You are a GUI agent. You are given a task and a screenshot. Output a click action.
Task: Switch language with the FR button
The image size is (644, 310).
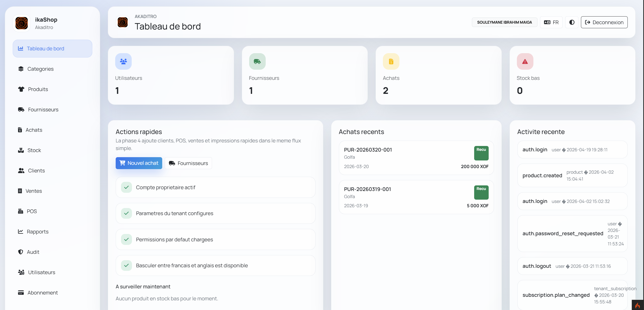pos(551,22)
